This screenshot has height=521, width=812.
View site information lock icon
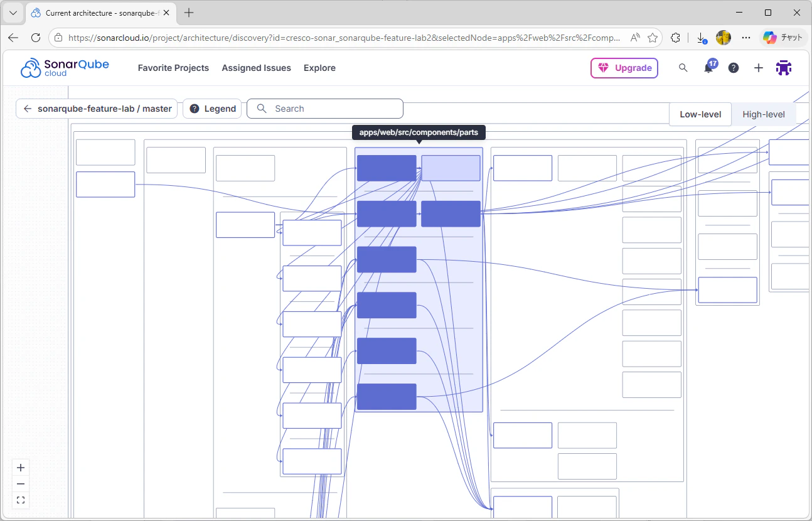[59, 38]
